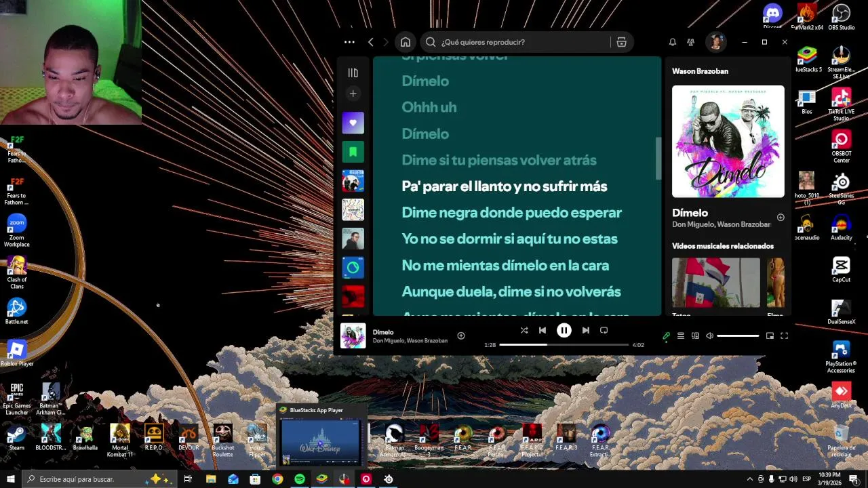Image resolution: width=868 pixels, height=488 pixels.
Task: Open friend activity icon
Action: click(x=690, y=42)
